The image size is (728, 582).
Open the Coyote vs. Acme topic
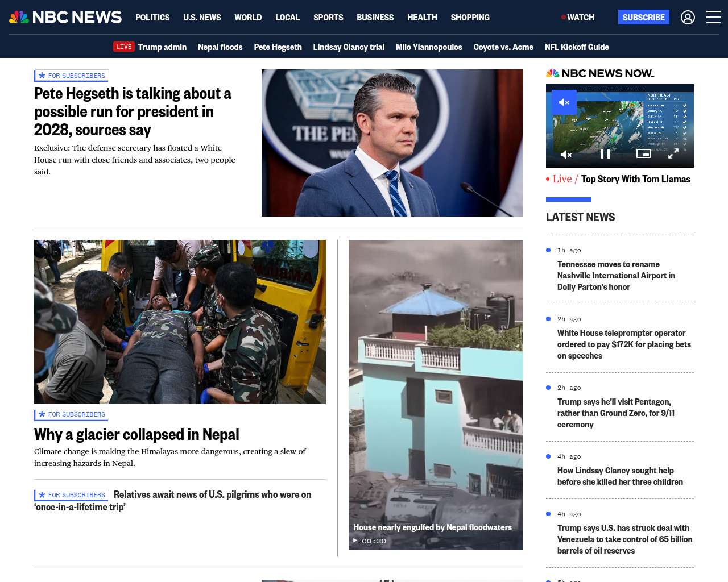503,47
